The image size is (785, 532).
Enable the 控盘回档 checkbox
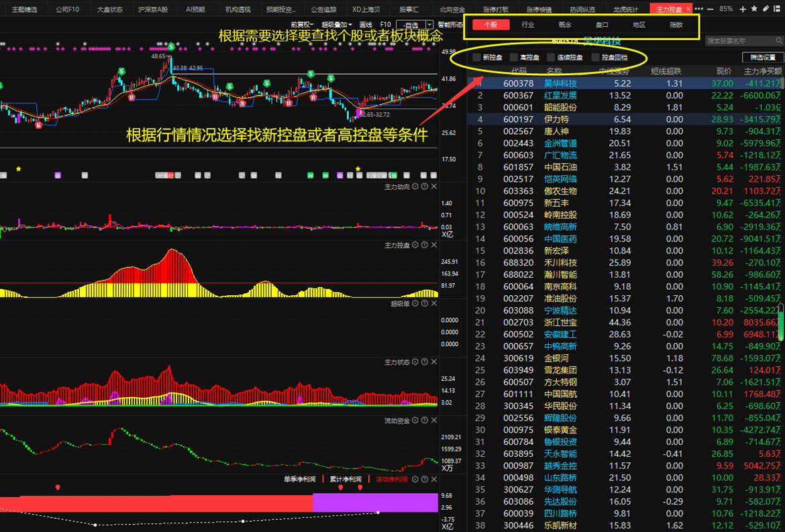coord(595,57)
